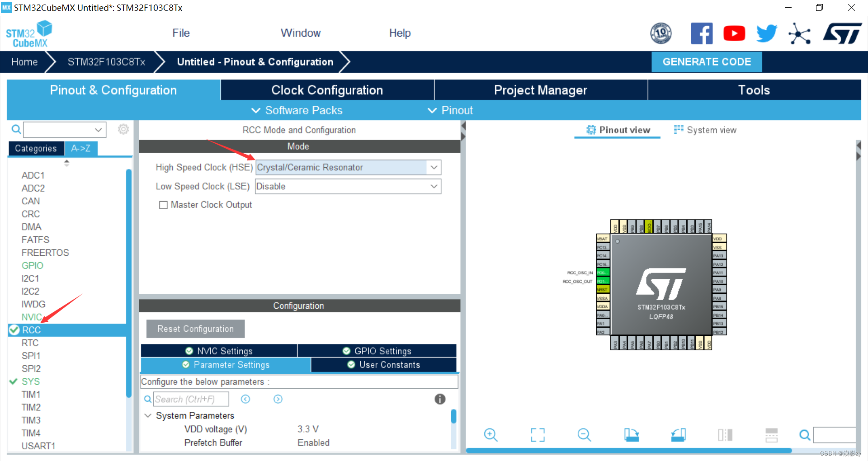
Task: Expand the Software Packs menu
Action: [x=297, y=110]
